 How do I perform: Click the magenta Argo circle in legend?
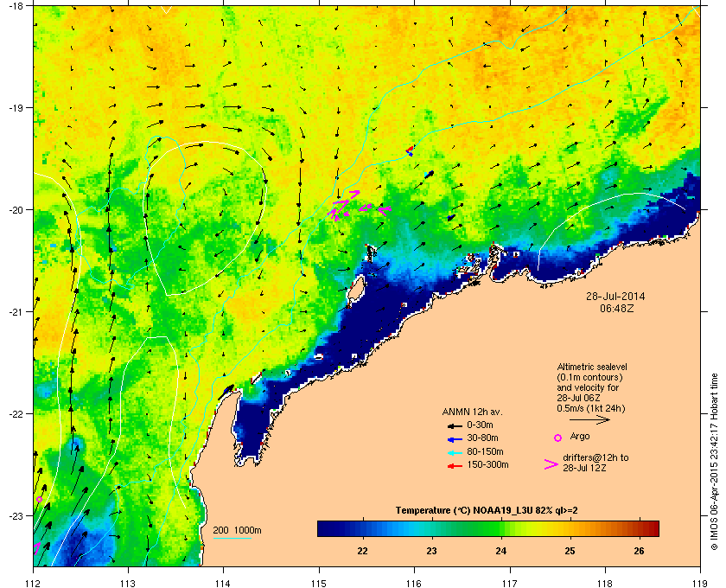click(x=558, y=438)
